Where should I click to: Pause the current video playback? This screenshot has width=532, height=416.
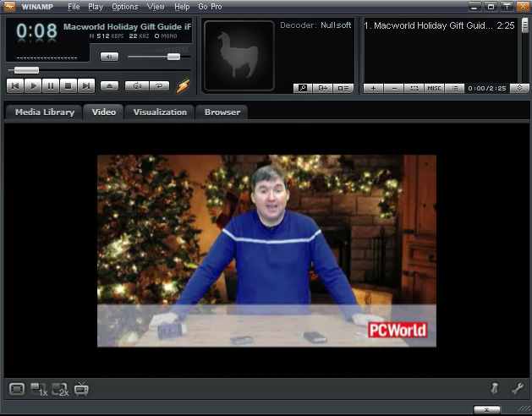[51, 85]
